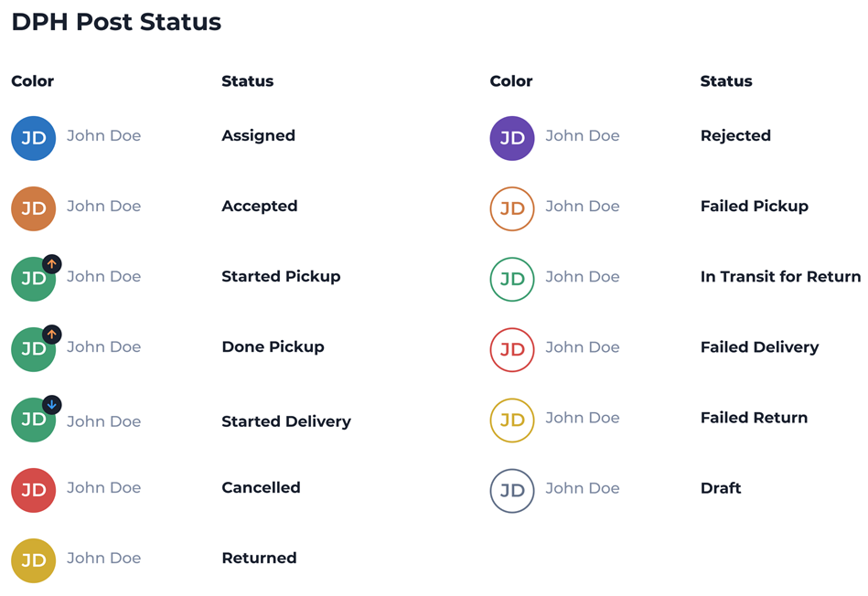Select the yellow Returned status avatar

[x=34, y=561]
